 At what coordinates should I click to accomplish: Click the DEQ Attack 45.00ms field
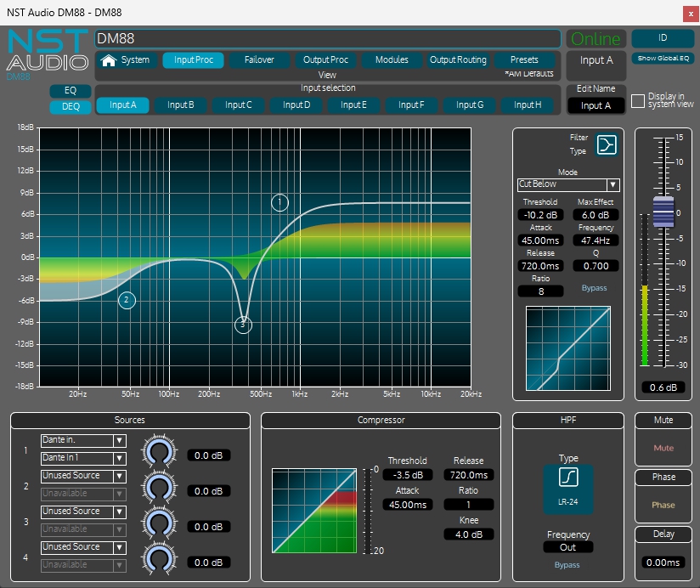point(540,240)
